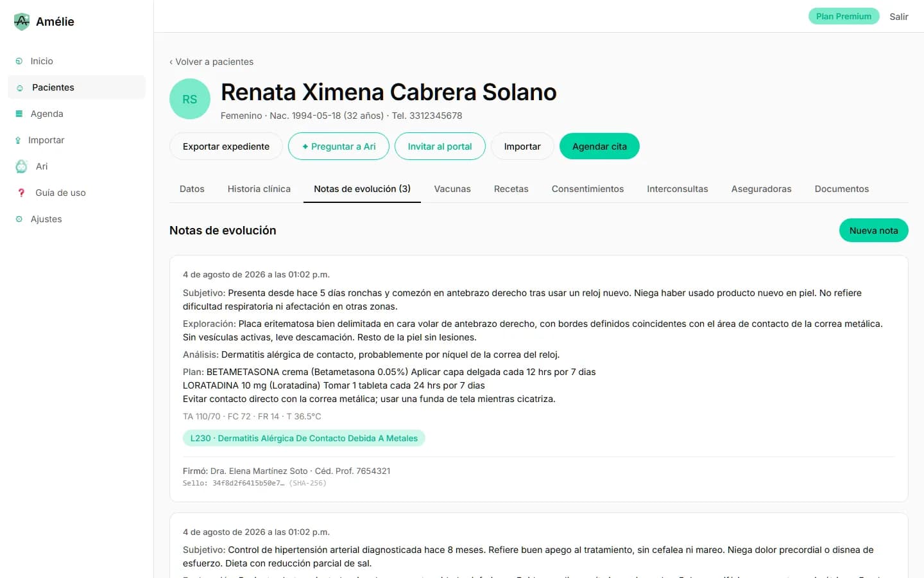
Task: Click the Pacientes sidebar icon
Action: pyautogui.click(x=20, y=88)
